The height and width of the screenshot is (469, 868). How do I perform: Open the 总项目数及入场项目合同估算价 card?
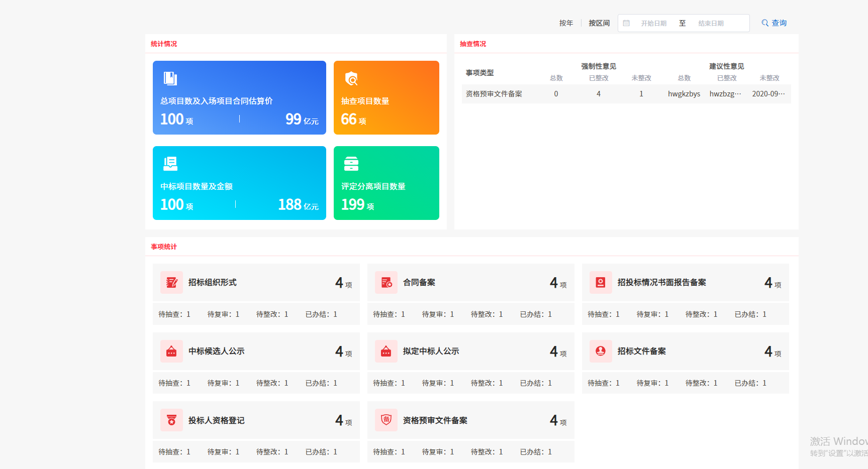point(239,97)
